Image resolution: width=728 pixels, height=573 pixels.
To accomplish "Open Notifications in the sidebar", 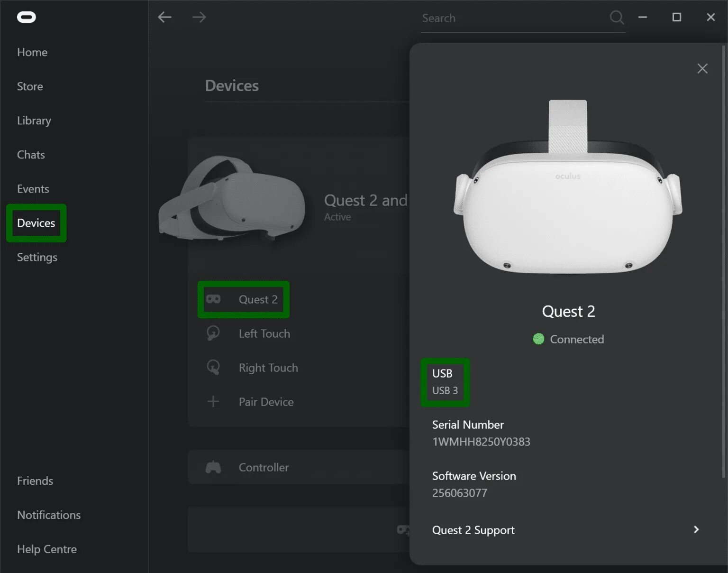I will click(x=49, y=515).
